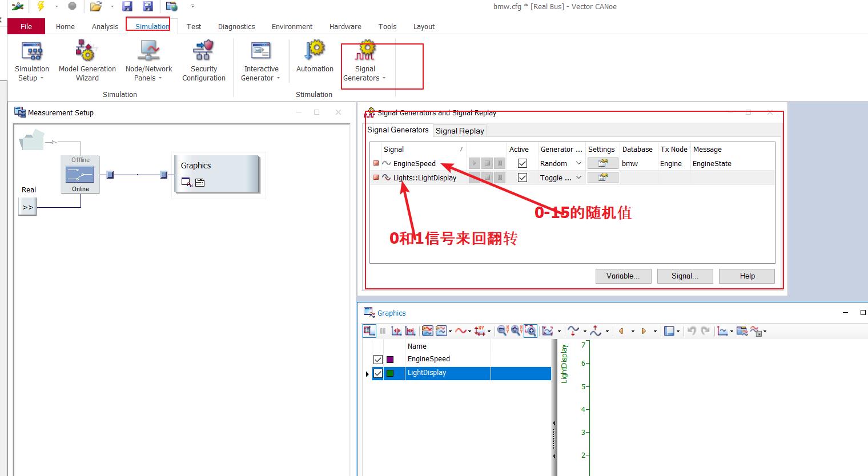Screen dimensions: 868x476
Task: Open Lights::LightDisplay generator settings
Action: 602,178
